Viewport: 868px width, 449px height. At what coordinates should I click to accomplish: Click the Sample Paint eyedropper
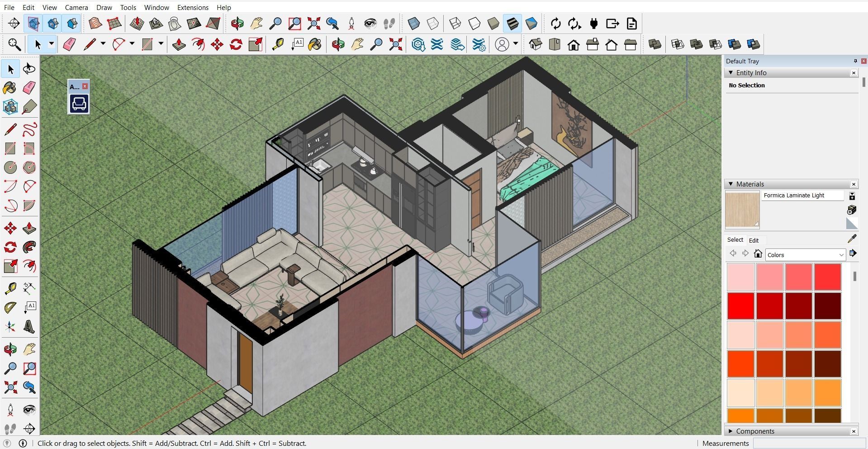coord(852,239)
